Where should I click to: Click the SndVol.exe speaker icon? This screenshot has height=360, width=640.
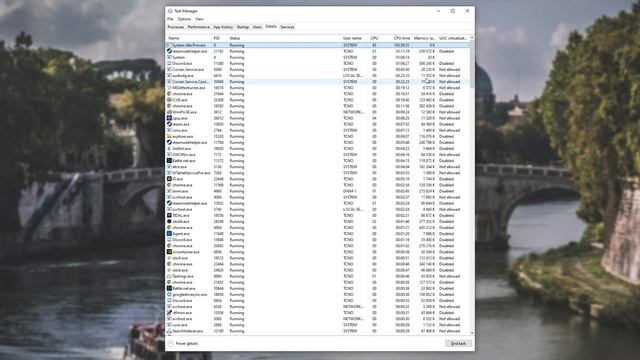(x=169, y=149)
